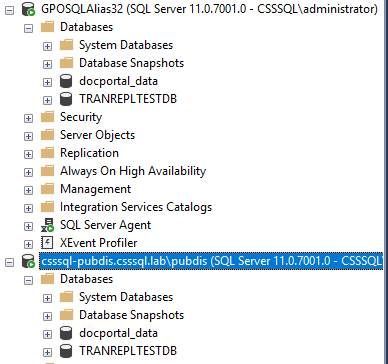Expand the SQL Server Agent node
The width and height of the screenshot is (388, 364).
(x=29, y=226)
